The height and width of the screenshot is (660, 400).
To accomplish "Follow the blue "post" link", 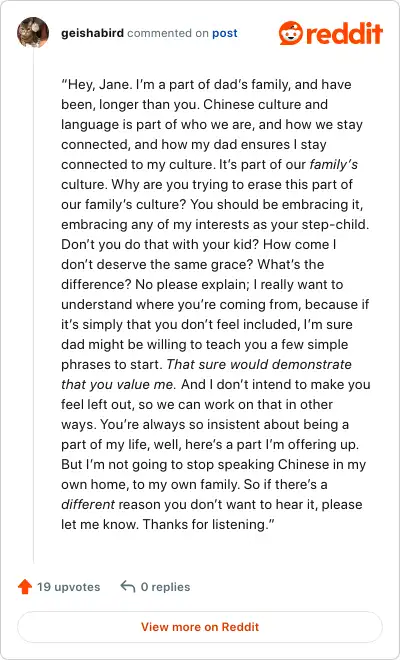I will 224,33.
